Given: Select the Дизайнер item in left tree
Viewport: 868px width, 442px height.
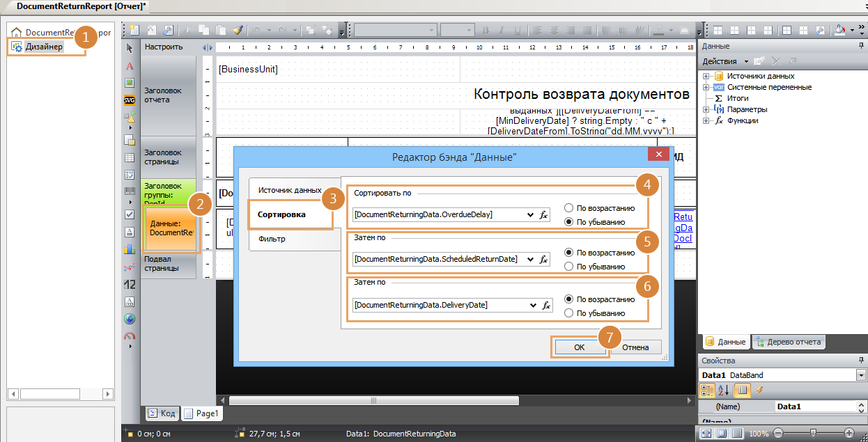Looking at the screenshot, I should pos(45,47).
